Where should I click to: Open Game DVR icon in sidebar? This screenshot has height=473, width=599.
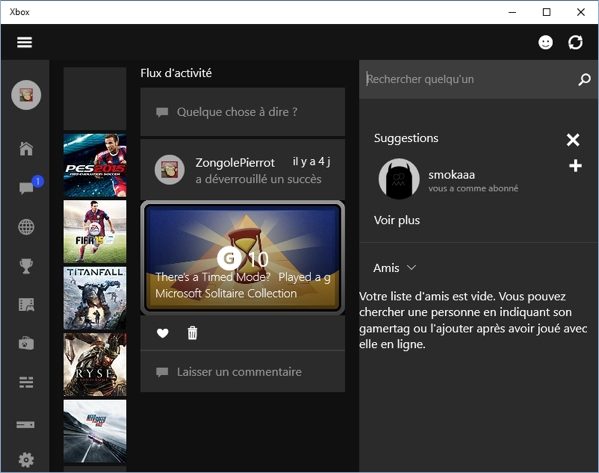tap(26, 305)
